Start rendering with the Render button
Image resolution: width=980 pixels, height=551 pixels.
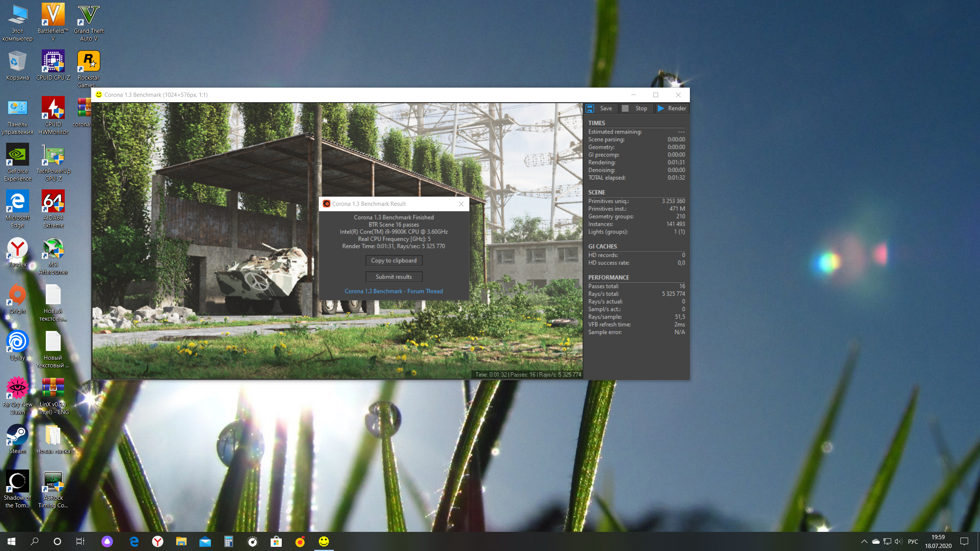(672, 108)
